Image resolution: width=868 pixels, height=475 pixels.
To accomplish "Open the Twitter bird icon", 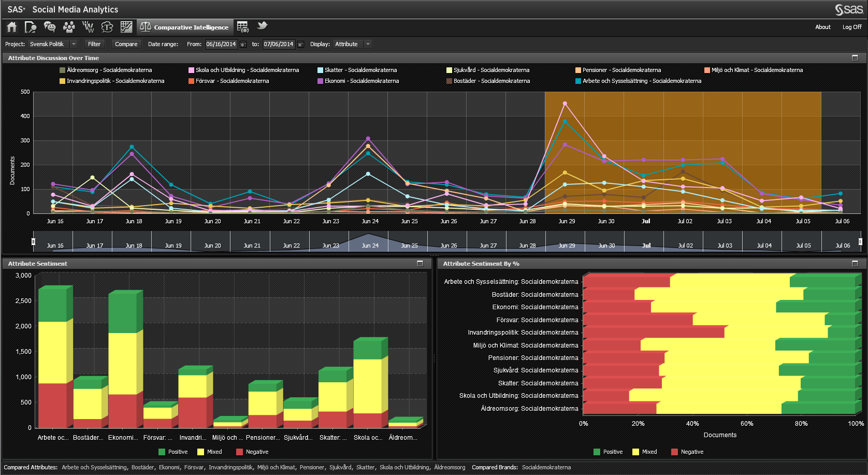I will click(262, 26).
